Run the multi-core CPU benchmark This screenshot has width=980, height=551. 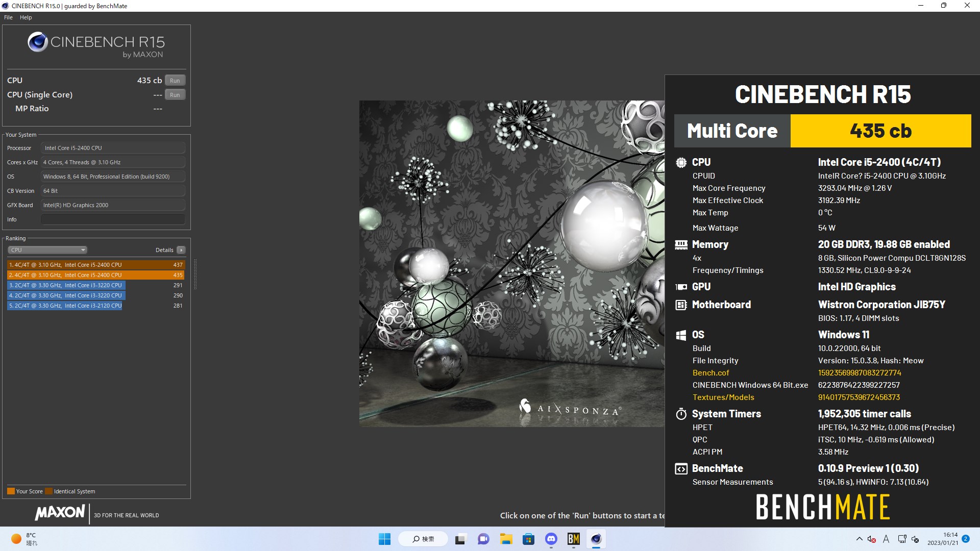click(x=175, y=81)
